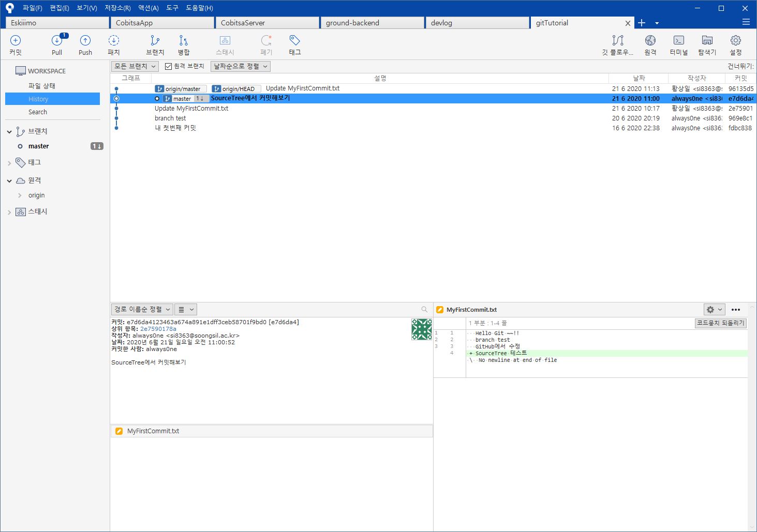Select the master branch in sidebar
Image resolution: width=757 pixels, height=532 pixels.
[x=39, y=146]
